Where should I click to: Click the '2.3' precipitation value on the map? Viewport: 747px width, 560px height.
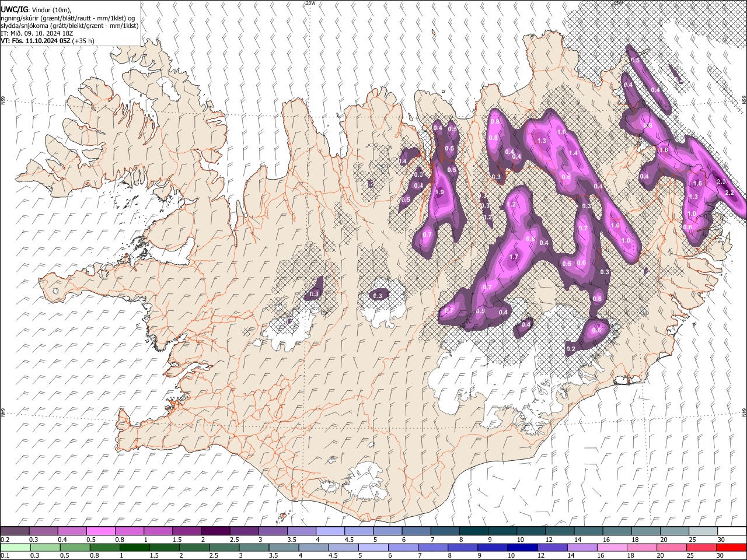click(x=721, y=181)
